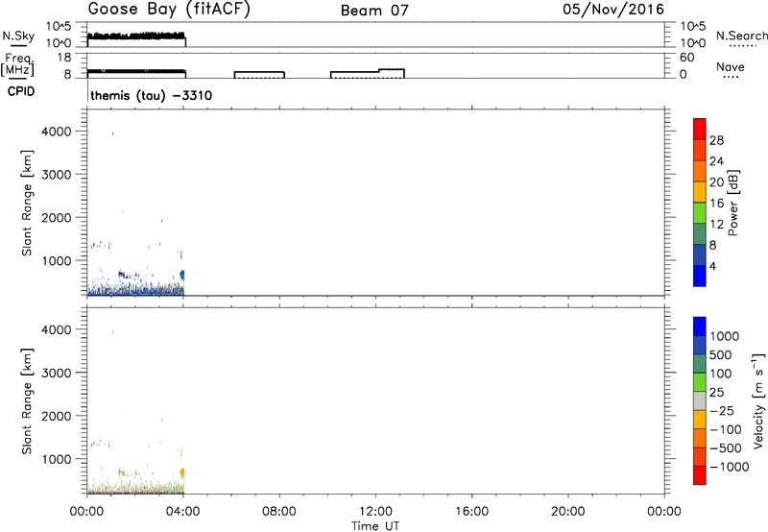Screen dimensions: 768x532
Task: Click the '100' label on Velocity colorbar
Action: pyautogui.click(x=721, y=374)
